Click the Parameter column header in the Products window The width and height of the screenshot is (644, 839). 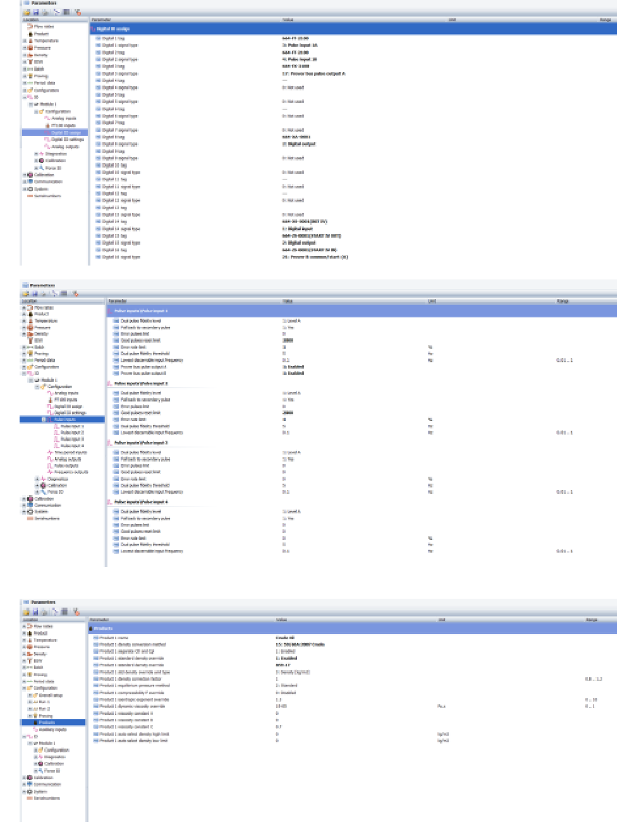(x=99, y=620)
